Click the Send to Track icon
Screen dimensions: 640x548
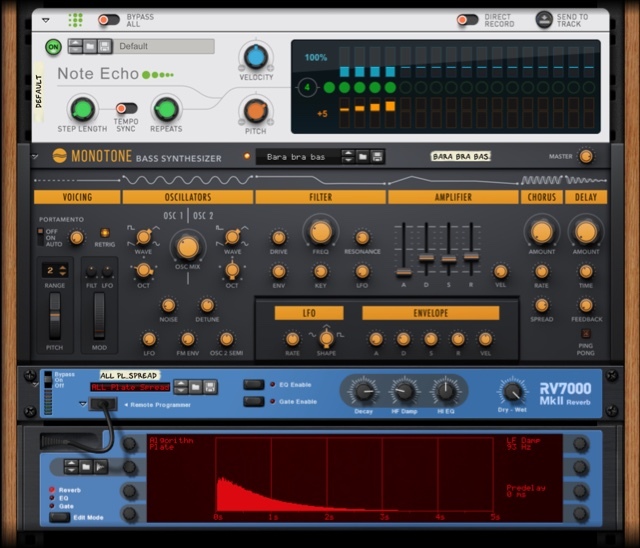click(x=544, y=19)
